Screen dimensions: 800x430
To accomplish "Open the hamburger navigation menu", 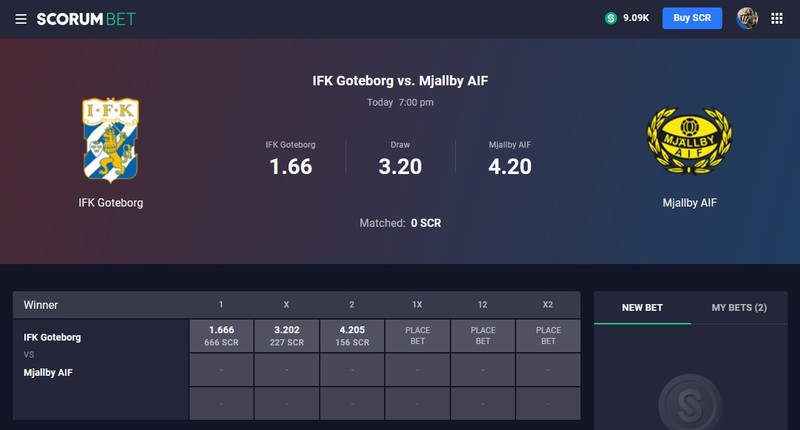I will [x=21, y=19].
